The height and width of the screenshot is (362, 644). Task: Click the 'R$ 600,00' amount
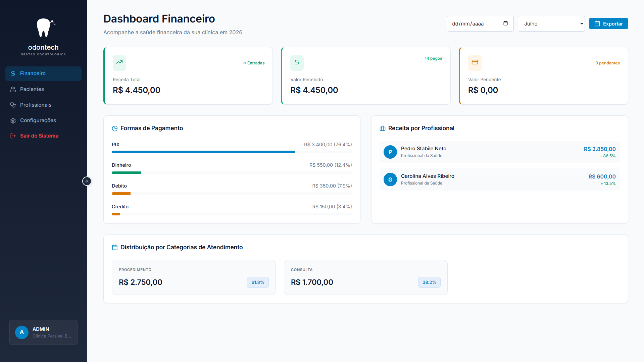[x=602, y=177]
